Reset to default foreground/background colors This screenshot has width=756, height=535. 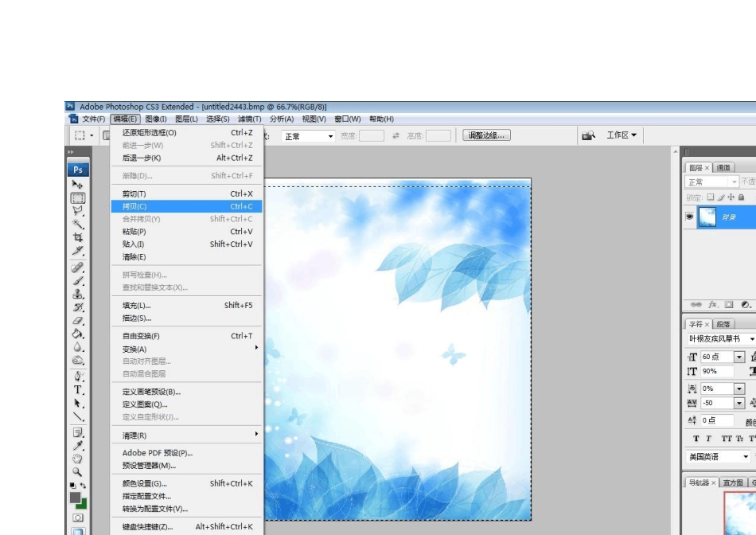[72, 486]
